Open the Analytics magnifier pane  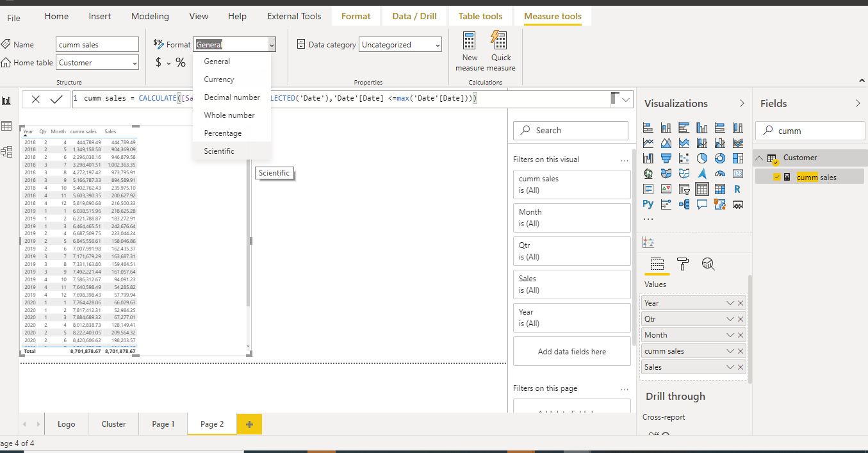pyautogui.click(x=708, y=264)
